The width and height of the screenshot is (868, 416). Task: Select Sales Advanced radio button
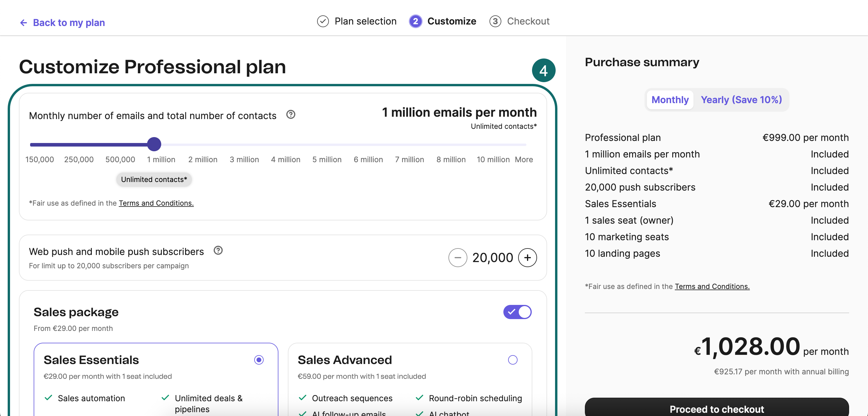[x=512, y=360]
